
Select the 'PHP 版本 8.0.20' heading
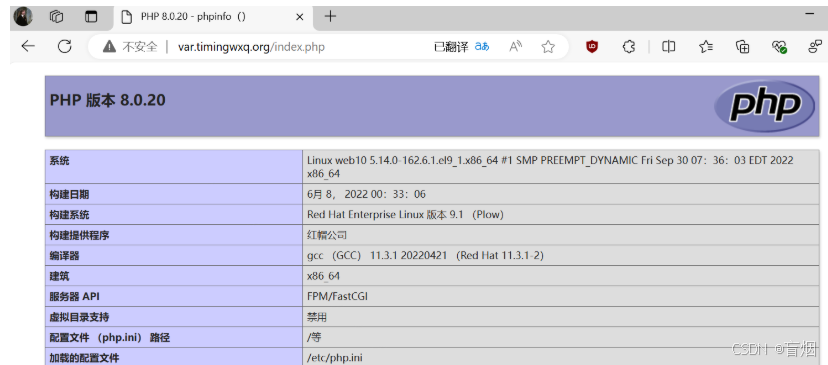coord(108,100)
